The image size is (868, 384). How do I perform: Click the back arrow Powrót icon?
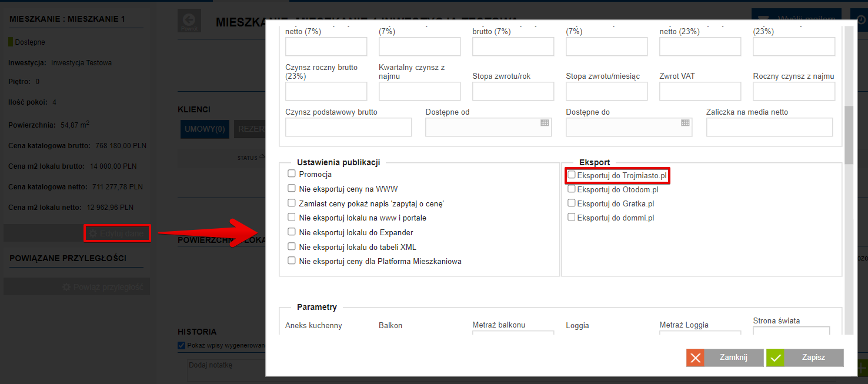[x=189, y=21]
